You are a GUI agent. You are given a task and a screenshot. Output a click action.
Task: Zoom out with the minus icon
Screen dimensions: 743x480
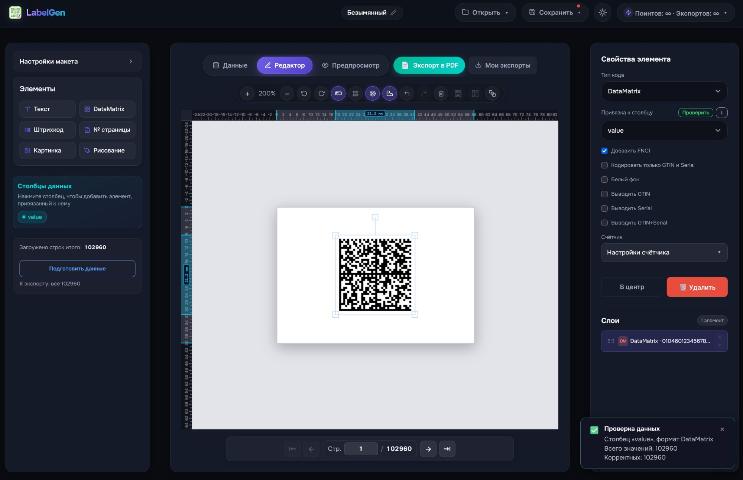click(287, 93)
